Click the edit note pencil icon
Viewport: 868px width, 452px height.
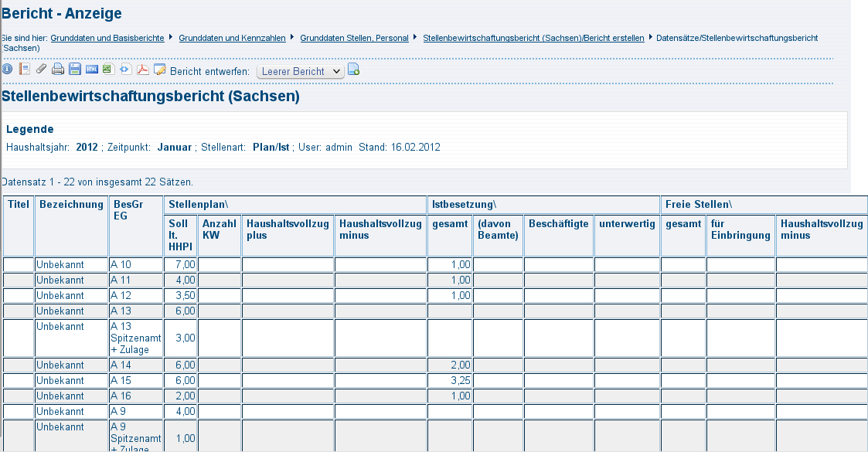(x=160, y=70)
